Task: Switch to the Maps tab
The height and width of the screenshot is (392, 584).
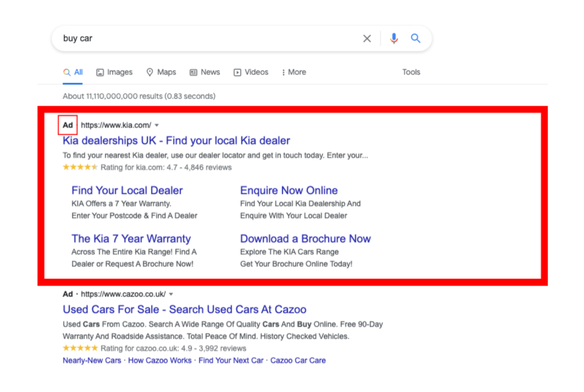Action: coord(161,72)
